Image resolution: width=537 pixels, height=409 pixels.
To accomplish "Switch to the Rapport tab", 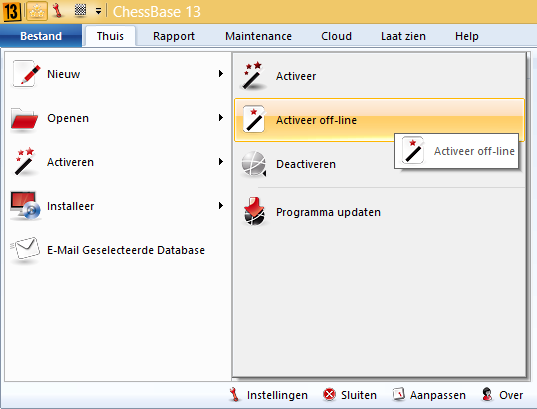I will (174, 36).
